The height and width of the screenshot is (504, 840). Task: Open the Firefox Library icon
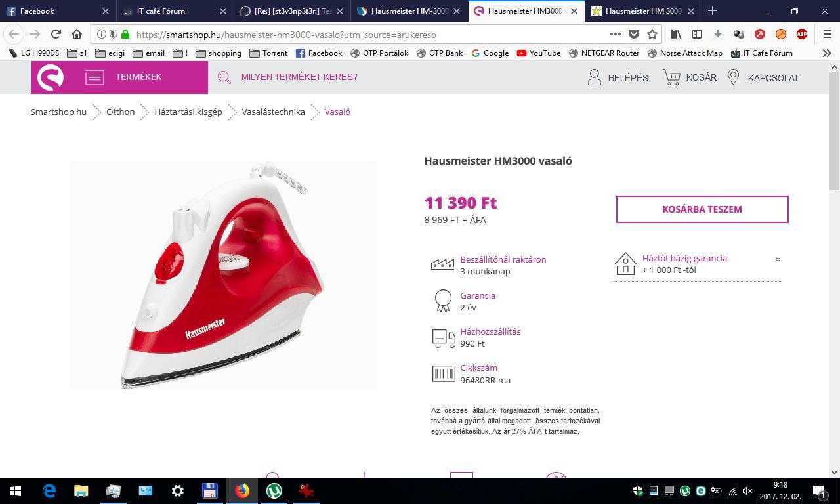coord(676,34)
